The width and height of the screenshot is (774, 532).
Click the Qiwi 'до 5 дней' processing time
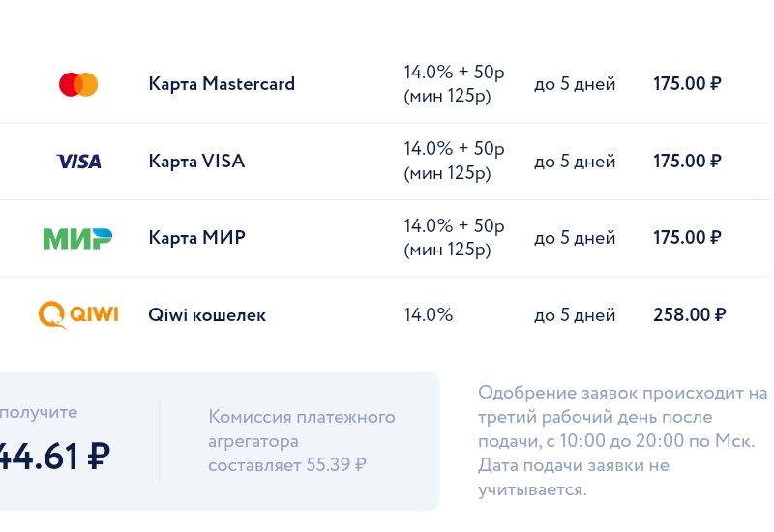pyautogui.click(x=575, y=315)
